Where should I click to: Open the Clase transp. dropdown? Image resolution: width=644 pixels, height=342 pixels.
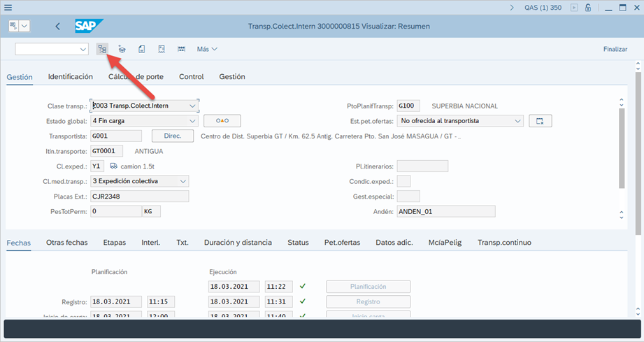click(x=192, y=106)
